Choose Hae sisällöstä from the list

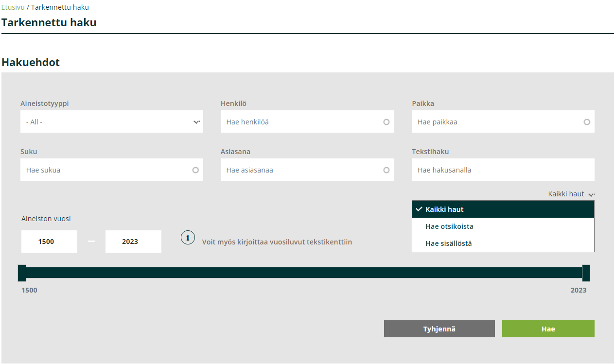coord(503,243)
